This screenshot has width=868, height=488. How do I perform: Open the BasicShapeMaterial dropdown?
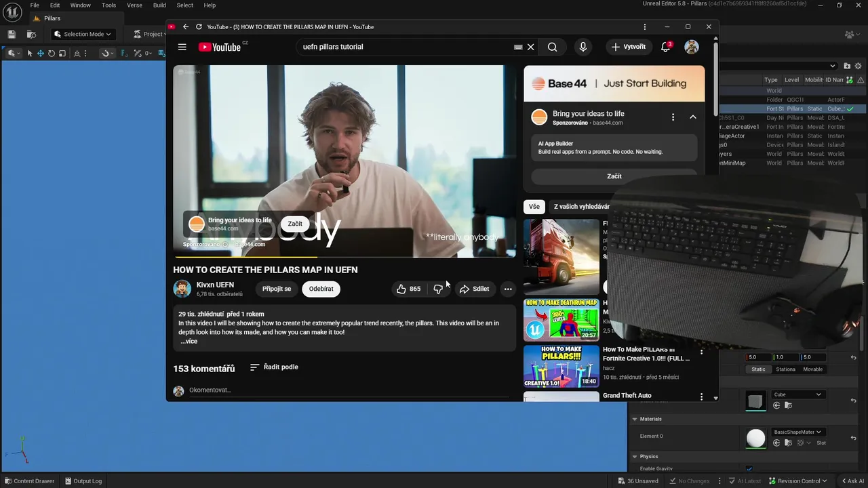(x=798, y=432)
